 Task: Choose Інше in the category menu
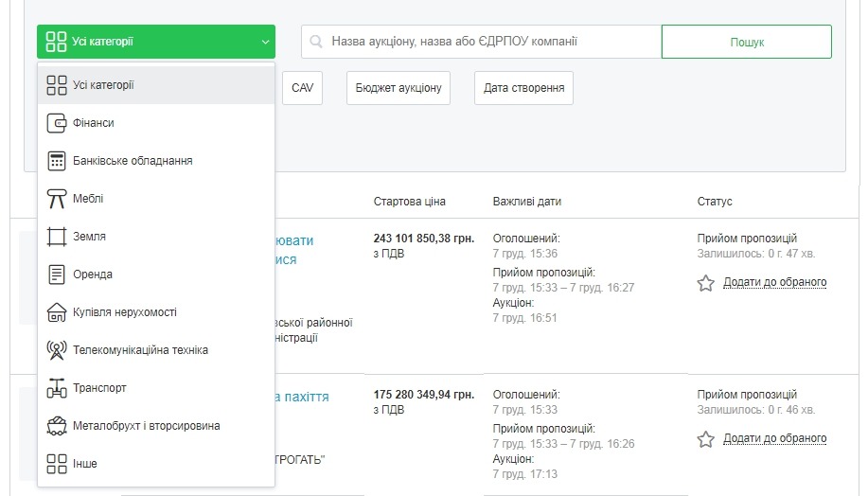85,464
